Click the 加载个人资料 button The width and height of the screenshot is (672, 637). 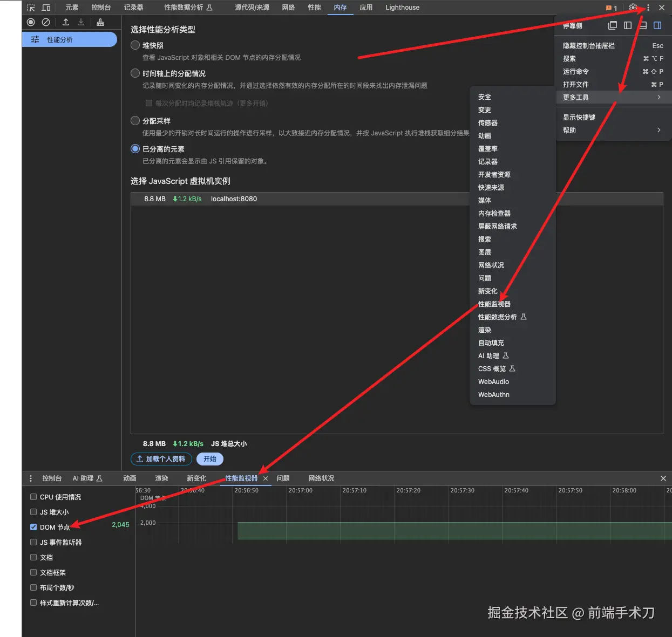point(161,459)
